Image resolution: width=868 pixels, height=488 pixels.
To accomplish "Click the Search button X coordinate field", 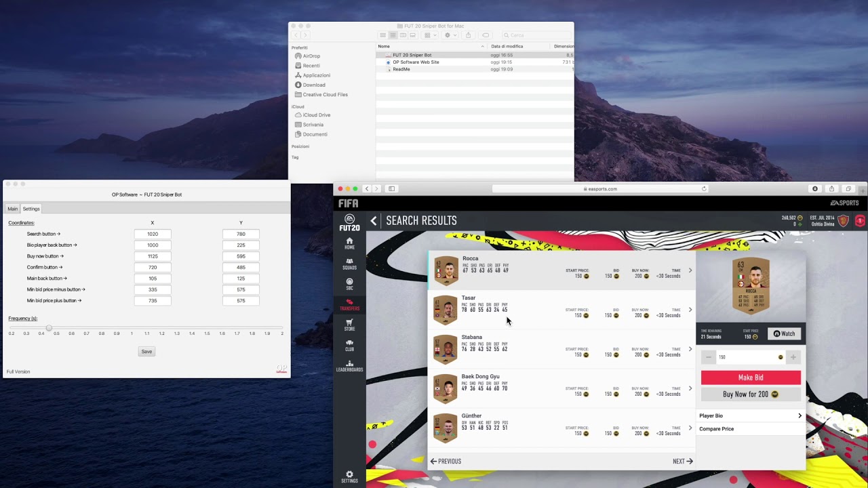I will coord(153,234).
